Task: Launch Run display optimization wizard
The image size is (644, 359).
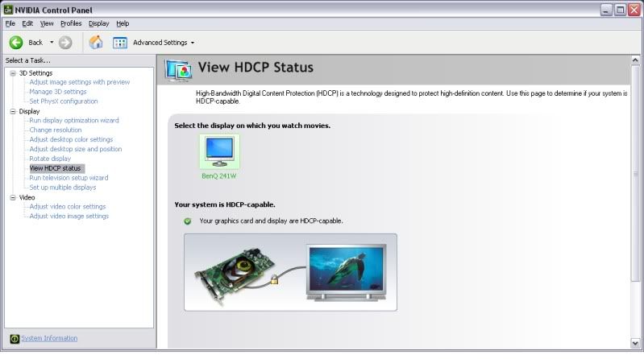Action: 74,120
